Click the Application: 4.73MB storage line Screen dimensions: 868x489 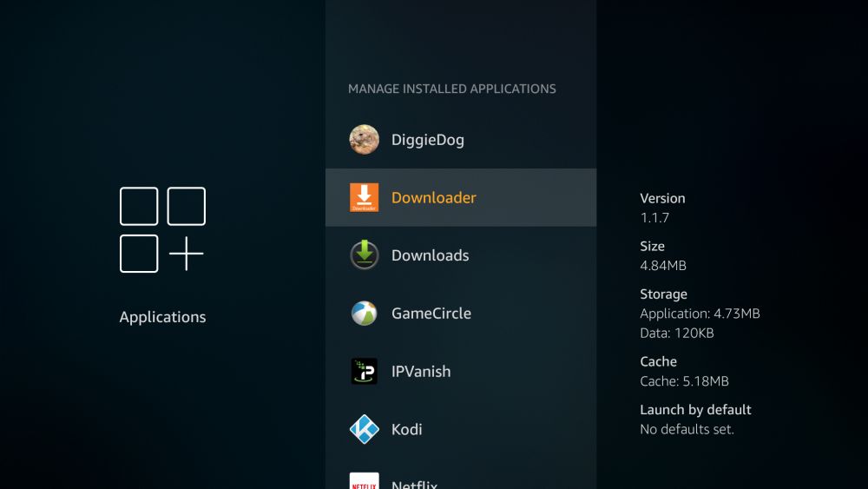(x=700, y=314)
